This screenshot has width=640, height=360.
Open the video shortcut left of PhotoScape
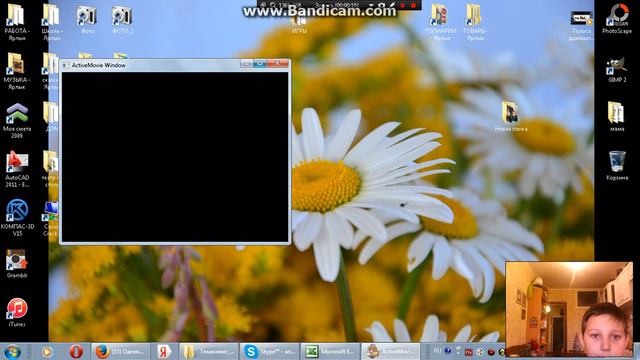coord(581,25)
